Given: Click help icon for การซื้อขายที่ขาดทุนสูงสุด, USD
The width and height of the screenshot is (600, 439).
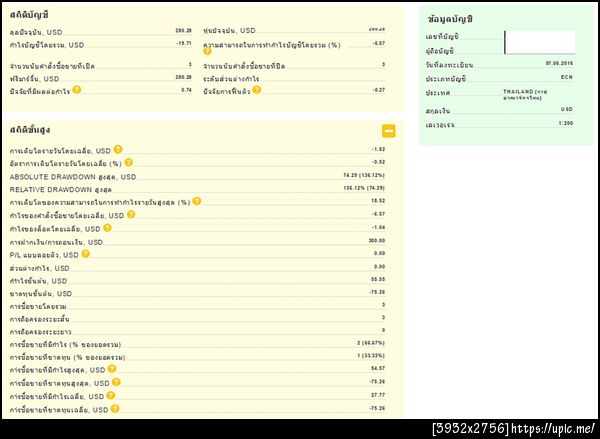Looking at the screenshot, I should (116, 382).
